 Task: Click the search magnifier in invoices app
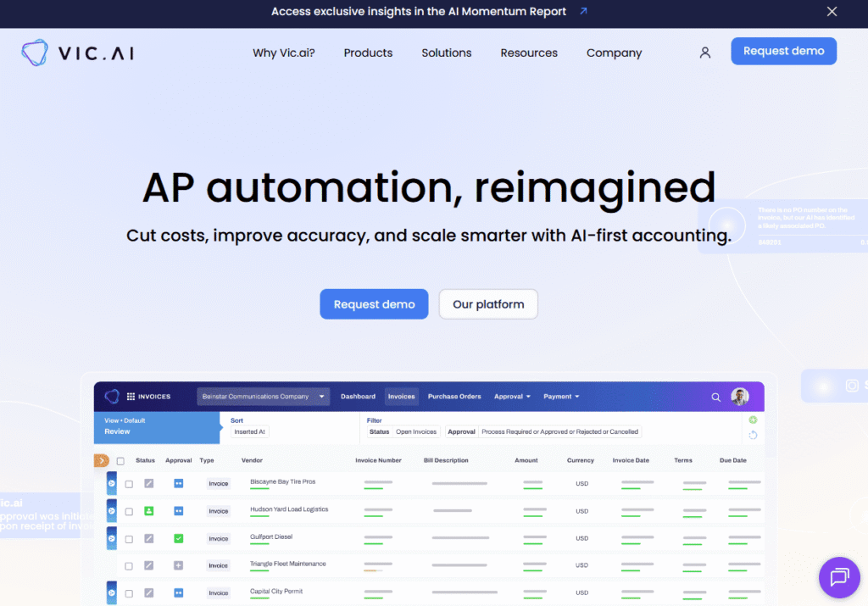tap(715, 397)
